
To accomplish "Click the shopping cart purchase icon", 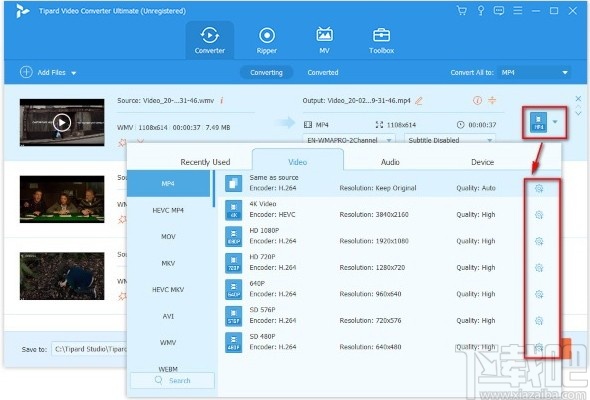I will click(461, 11).
